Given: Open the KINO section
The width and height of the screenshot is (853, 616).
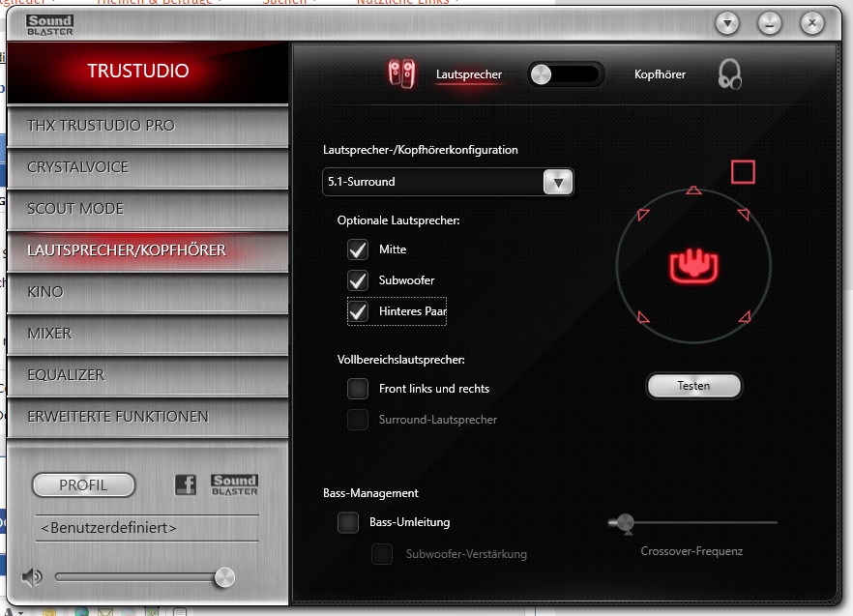Looking at the screenshot, I should pyautogui.click(x=148, y=292).
